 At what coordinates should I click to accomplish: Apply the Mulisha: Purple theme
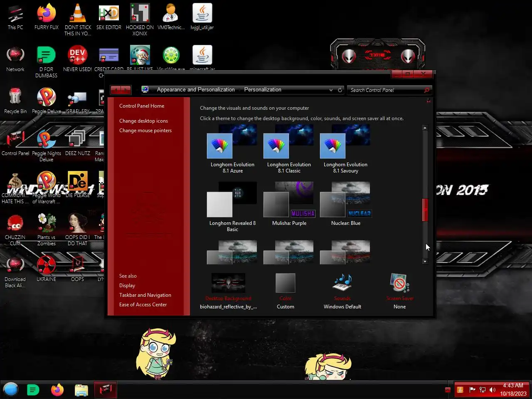point(289,204)
